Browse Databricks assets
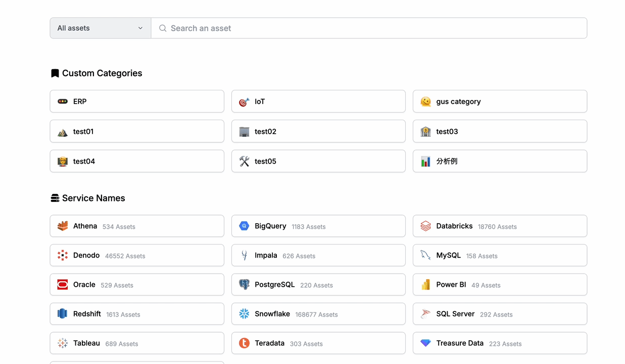Screen dimensions: 625x364 coord(500,226)
